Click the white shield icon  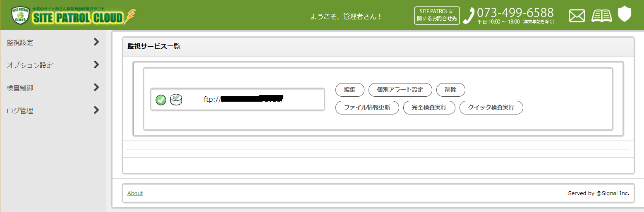pyautogui.click(x=624, y=14)
